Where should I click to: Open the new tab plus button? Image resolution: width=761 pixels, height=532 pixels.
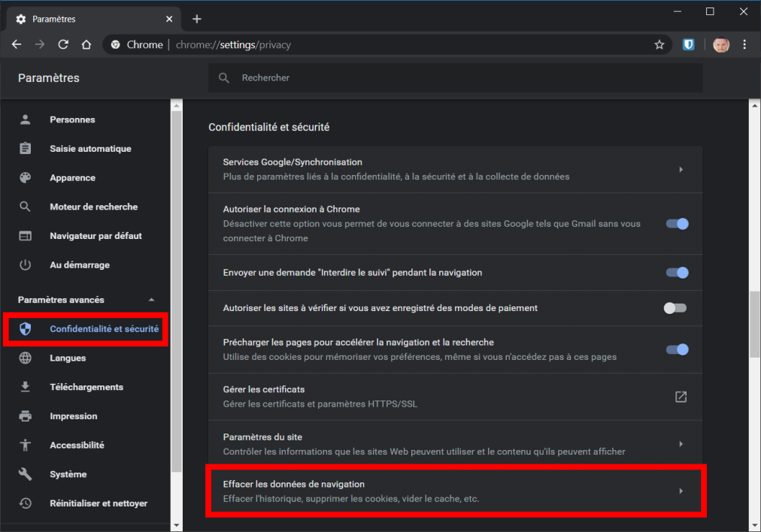click(197, 19)
